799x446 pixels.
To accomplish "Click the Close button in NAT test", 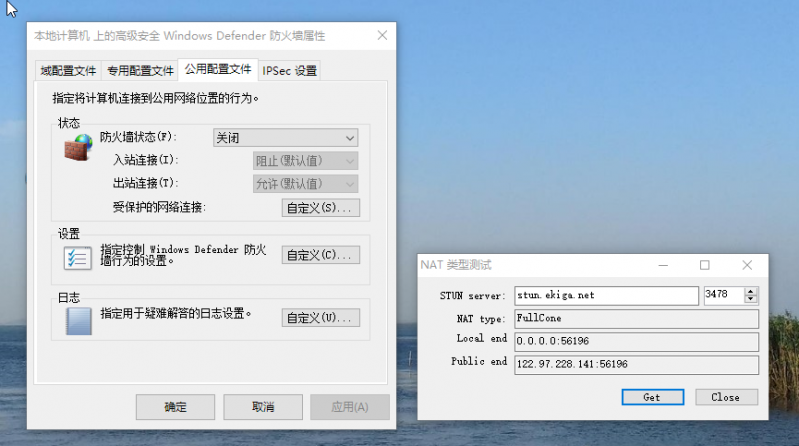I will (x=726, y=397).
